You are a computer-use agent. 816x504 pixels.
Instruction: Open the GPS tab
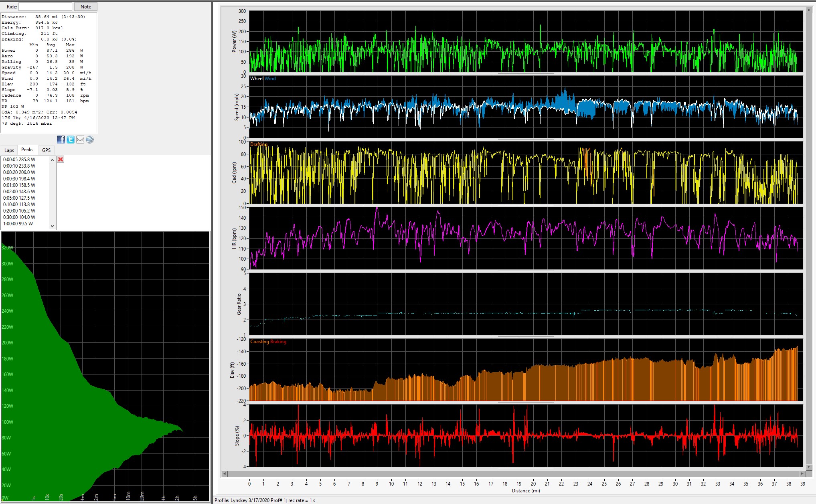[47, 150]
